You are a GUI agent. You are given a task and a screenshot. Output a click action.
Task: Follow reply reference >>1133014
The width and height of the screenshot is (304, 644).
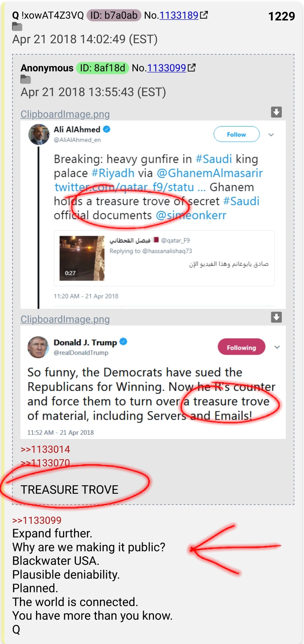[x=45, y=449]
